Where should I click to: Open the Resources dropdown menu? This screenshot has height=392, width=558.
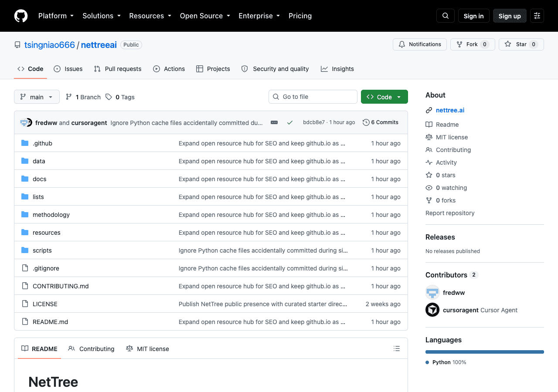click(150, 16)
